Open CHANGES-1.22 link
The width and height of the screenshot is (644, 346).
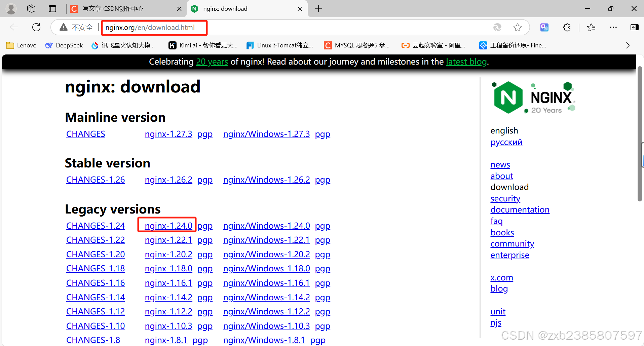[96, 240]
